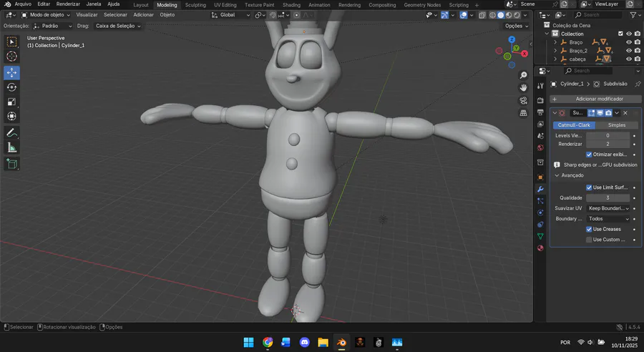Toggle modifier realtime display icon
The width and height of the screenshot is (644, 352).
[600, 113]
